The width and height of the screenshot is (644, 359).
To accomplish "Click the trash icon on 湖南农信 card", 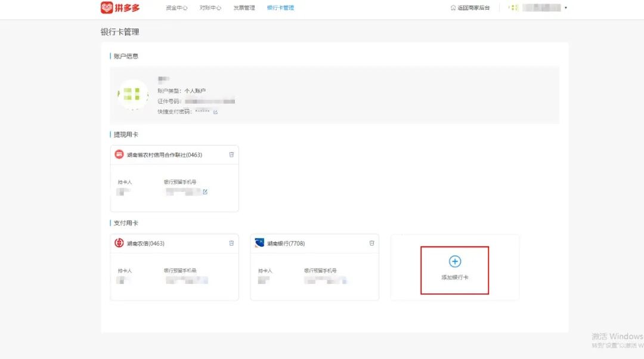I will point(231,243).
